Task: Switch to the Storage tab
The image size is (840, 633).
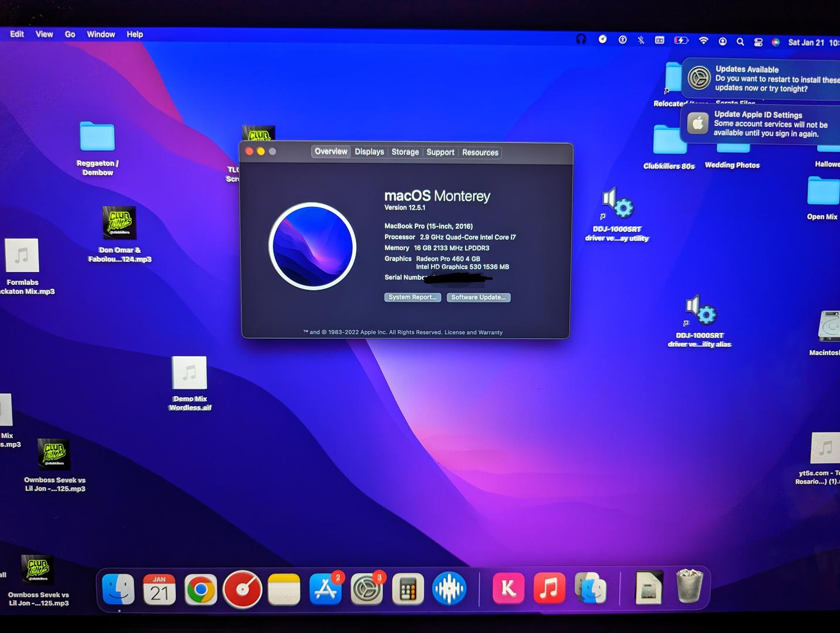Action: click(x=405, y=152)
